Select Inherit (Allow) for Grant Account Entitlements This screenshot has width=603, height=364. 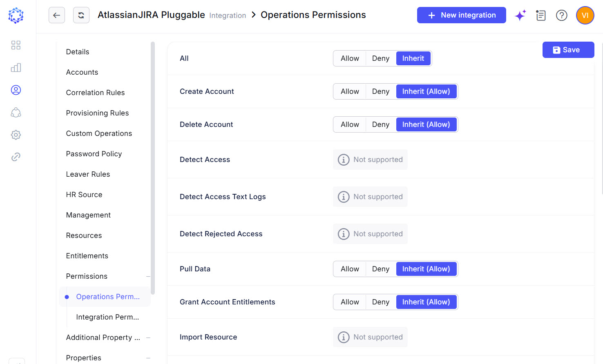(426, 302)
